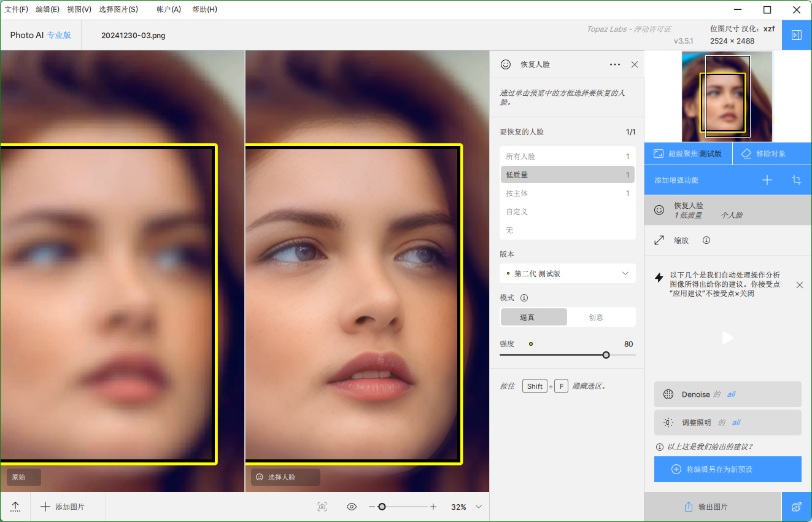Click 添加图片 to add images
The image size is (812, 522).
63,507
